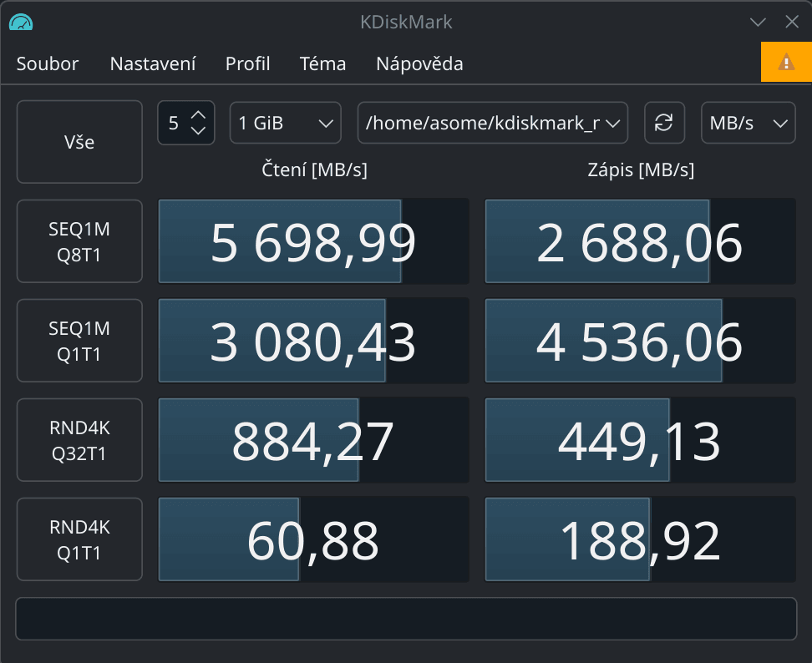Click the SEQ1M Q8T1 write value 2 688,06
The height and width of the screenshot is (663, 812).
click(640, 241)
